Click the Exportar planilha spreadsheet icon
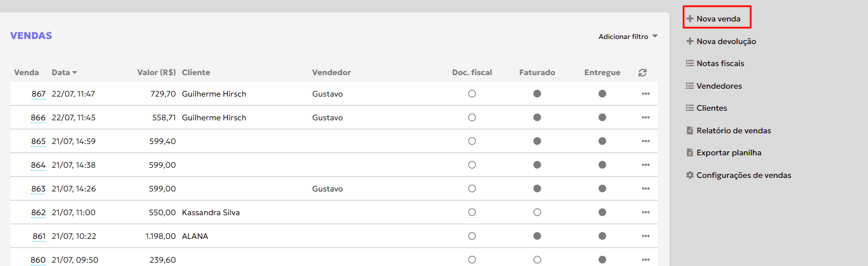The width and height of the screenshot is (868, 266). coord(689,152)
